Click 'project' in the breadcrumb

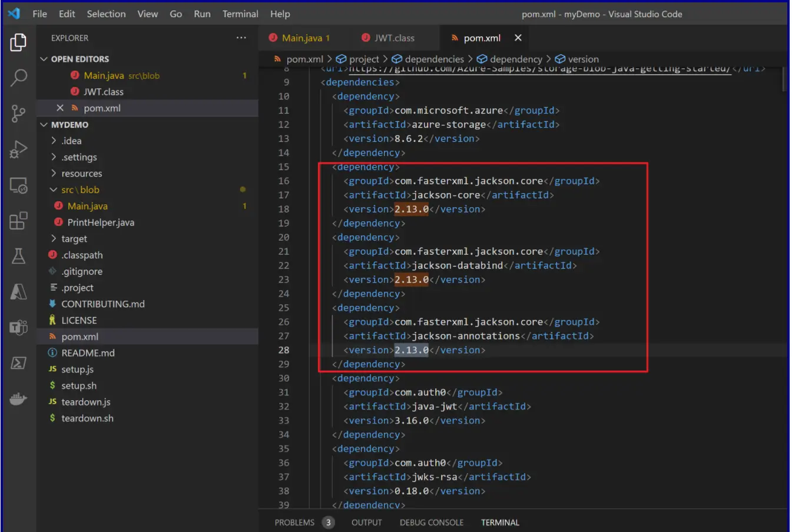coord(364,59)
